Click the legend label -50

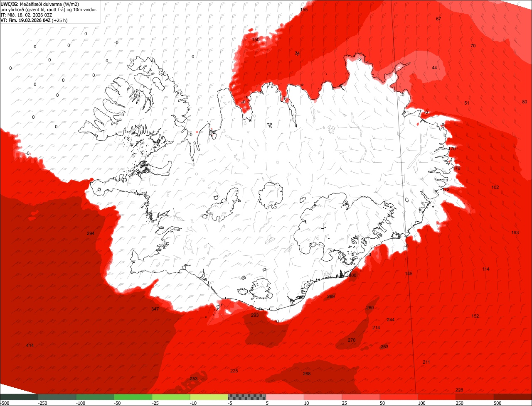(x=118, y=403)
